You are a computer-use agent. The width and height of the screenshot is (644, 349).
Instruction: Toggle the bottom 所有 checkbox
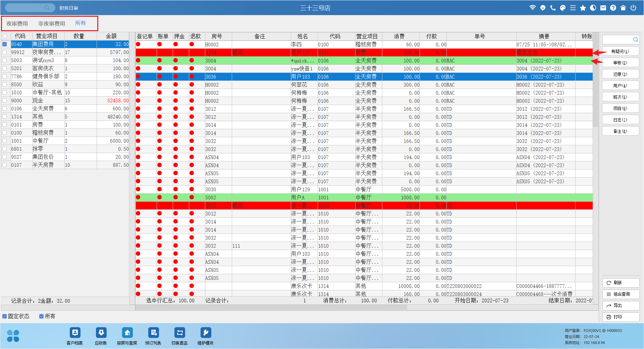coord(42,316)
